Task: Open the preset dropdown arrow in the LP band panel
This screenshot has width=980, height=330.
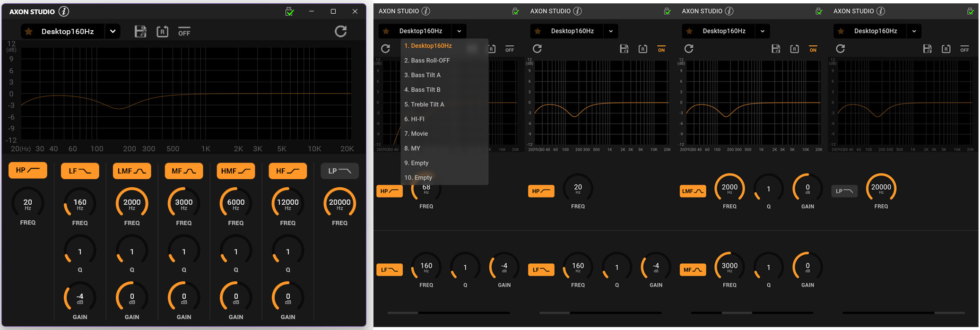Action: pyautogui.click(x=914, y=31)
